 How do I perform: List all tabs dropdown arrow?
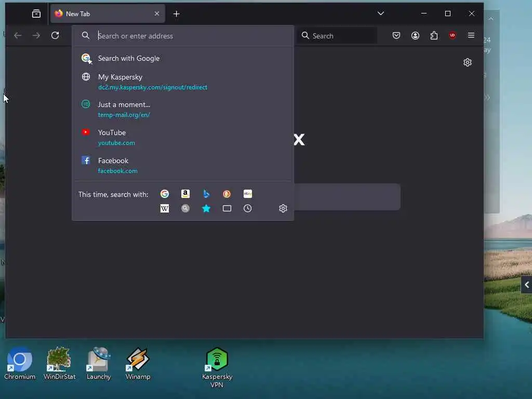[x=381, y=14]
